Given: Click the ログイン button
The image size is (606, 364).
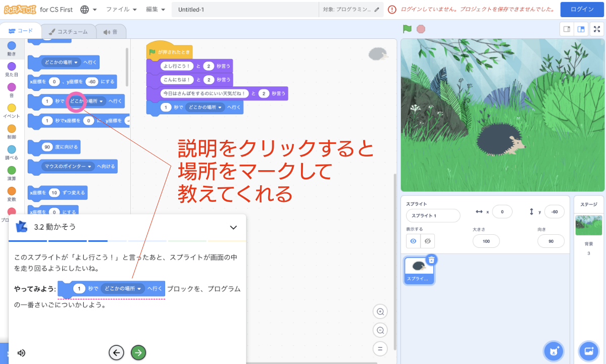Looking at the screenshot, I should tap(582, 9).
